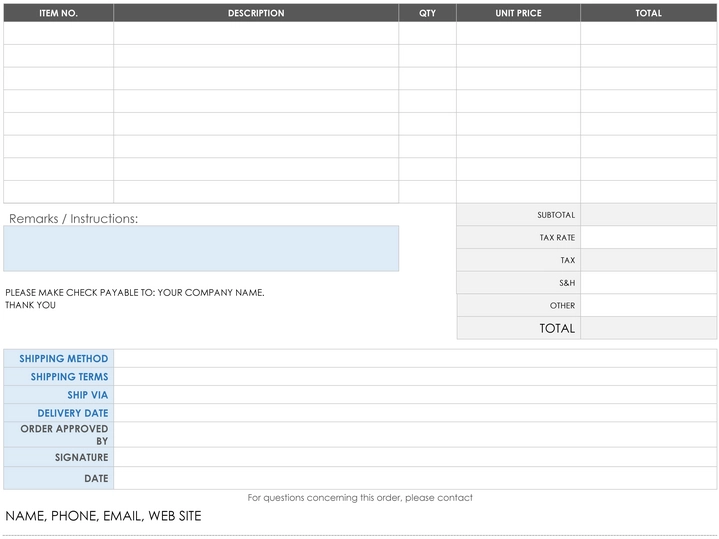
Task: Click the 'For questions concerning this order' text
Action: coord(360,497)
